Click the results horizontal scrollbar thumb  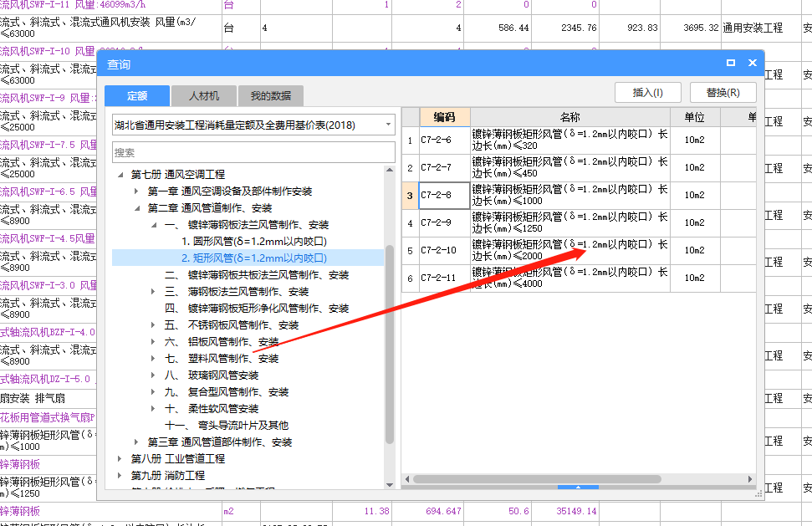pos(537,479)
